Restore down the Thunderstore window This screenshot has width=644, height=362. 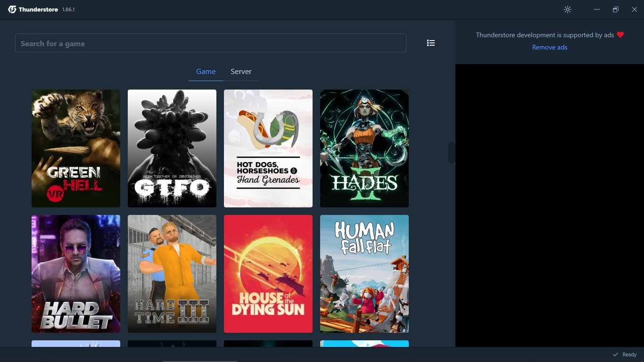616,9
